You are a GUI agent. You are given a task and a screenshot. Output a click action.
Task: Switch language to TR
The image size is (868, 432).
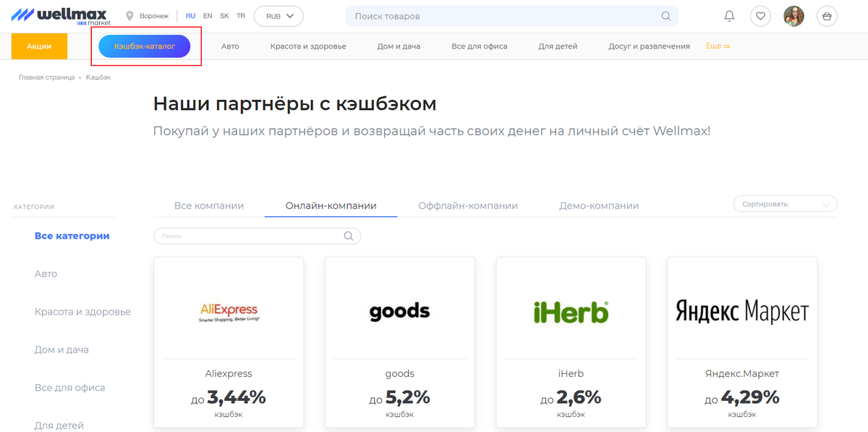(241, 15)
